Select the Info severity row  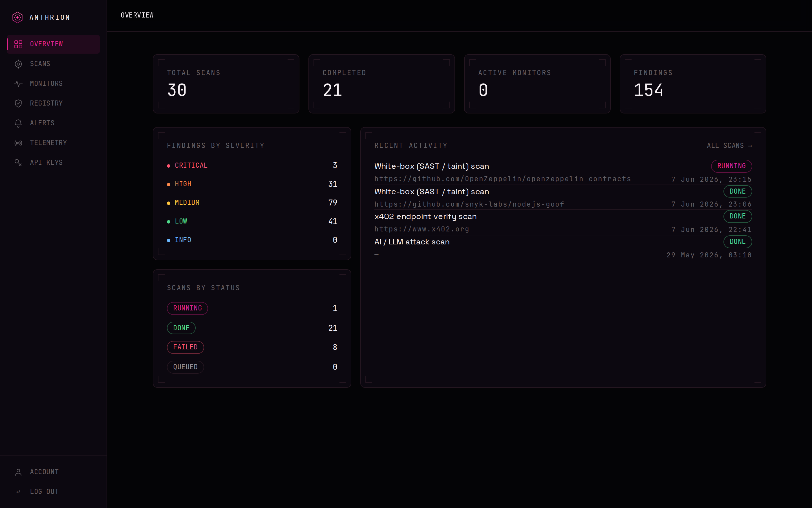[252, 240]
